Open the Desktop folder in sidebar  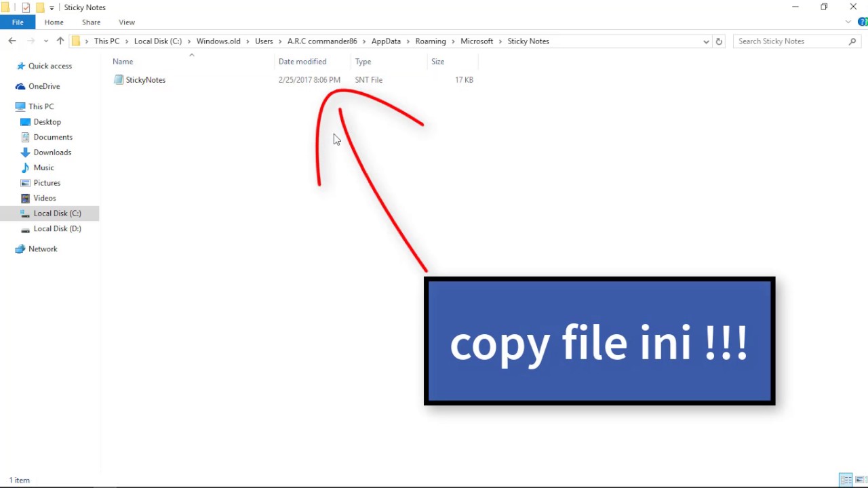[47, 122]
